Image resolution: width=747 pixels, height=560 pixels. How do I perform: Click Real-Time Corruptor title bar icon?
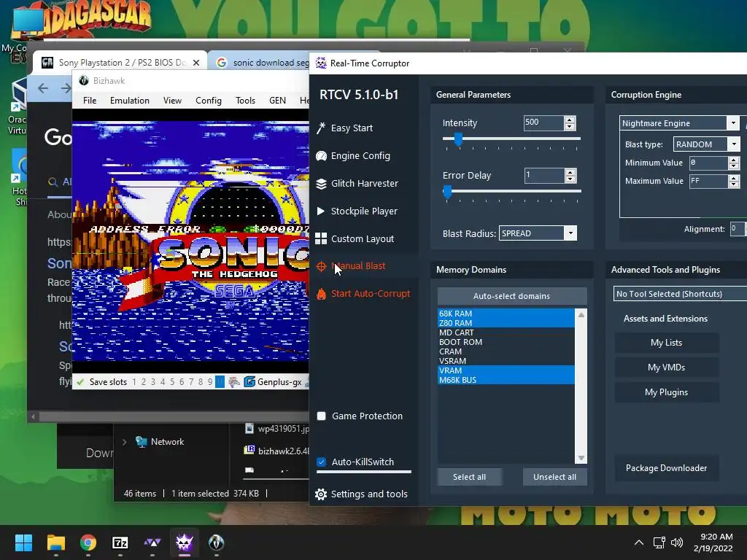(321, 63)
